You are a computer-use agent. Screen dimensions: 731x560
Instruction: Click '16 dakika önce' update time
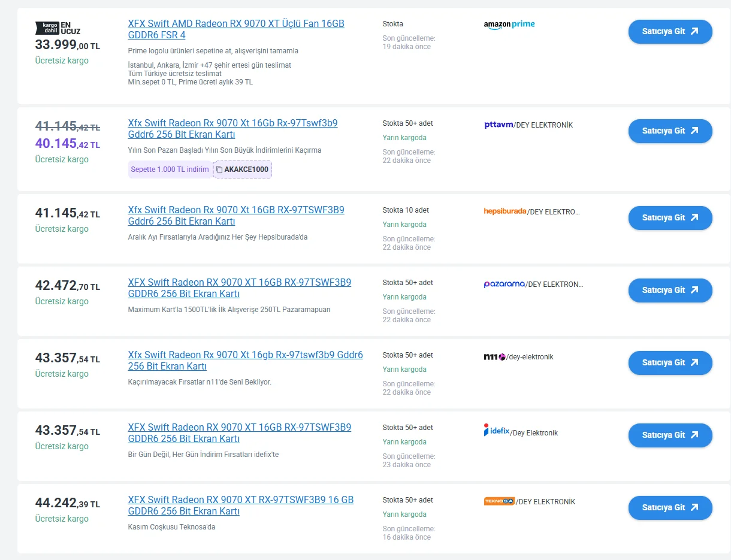pyautogui.click(x=407, y=537)
